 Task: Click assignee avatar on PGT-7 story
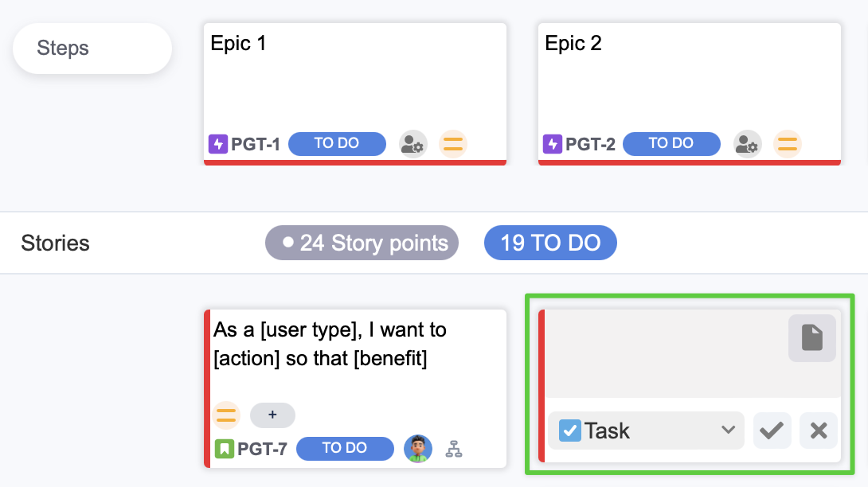(418, 449)
